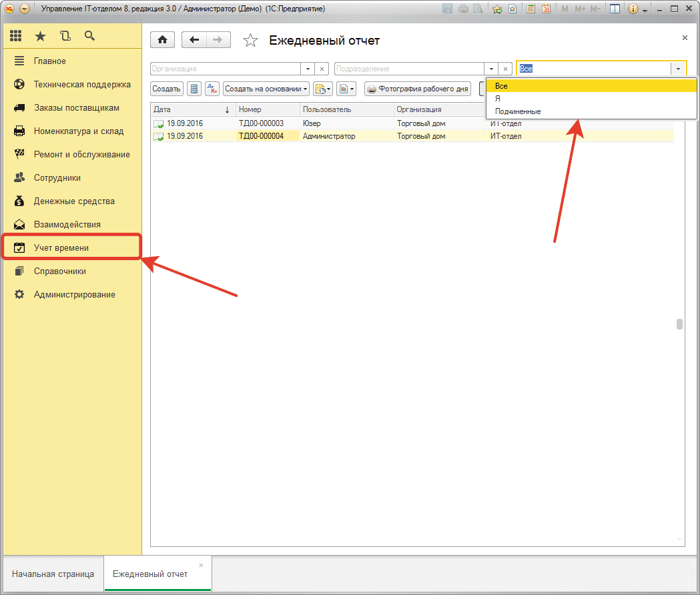Image resolution: width=700 pixels, height=595 pixels.
Task: Expand the Подразделение filter dropdown arrow
Action: [x=491, y=69]
